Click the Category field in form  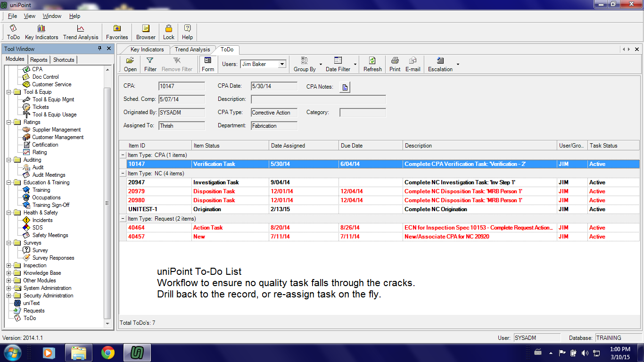click(x=363, y=113)
